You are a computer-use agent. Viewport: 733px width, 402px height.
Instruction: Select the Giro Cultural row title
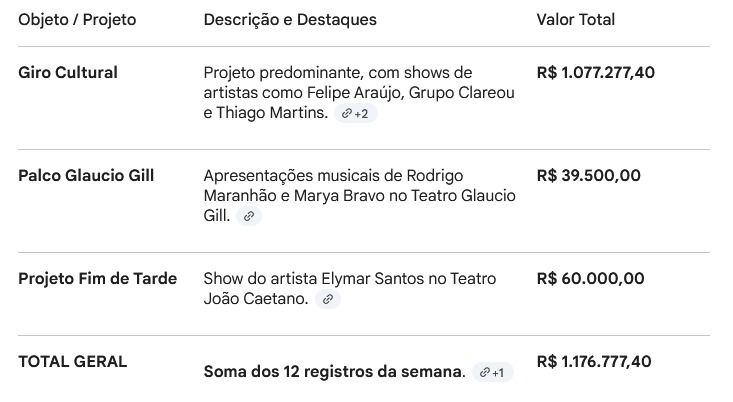click(68, 73)
